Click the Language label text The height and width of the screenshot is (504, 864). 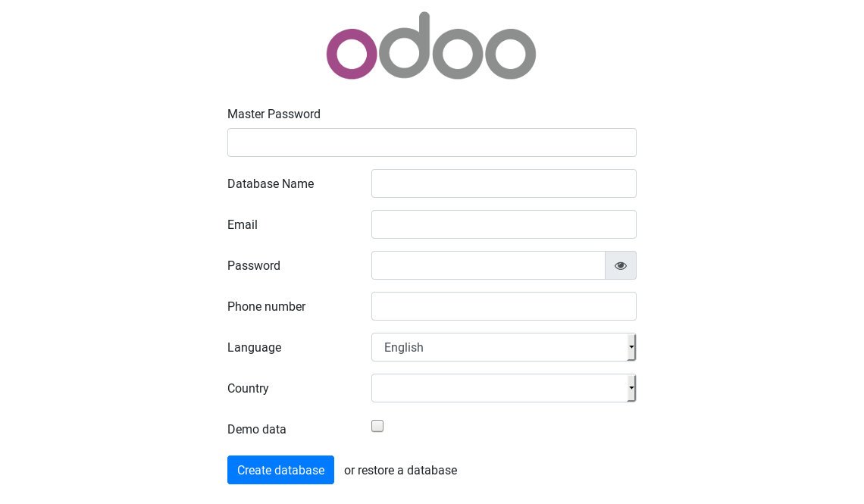(255, 348)
